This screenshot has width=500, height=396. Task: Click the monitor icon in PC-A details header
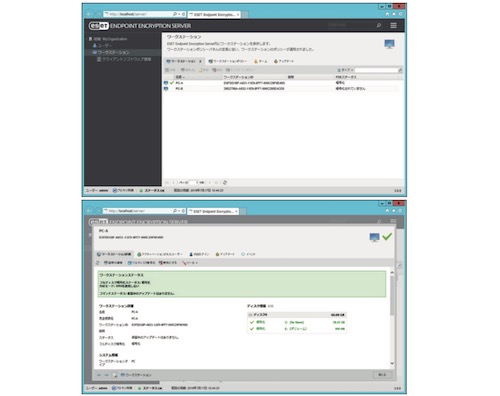click(375, 237)
